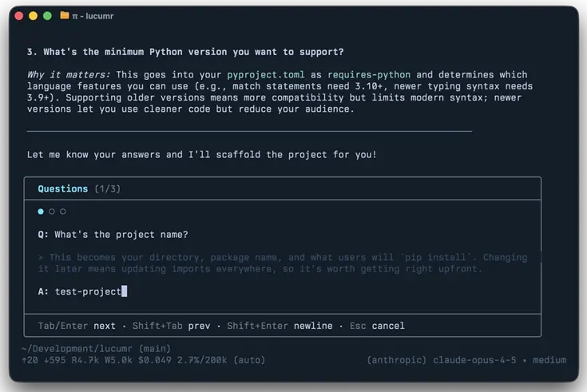Select the first filled question progress dot
Image resolution: width=587 pixels, height=392 pixels.
point(41,212)
